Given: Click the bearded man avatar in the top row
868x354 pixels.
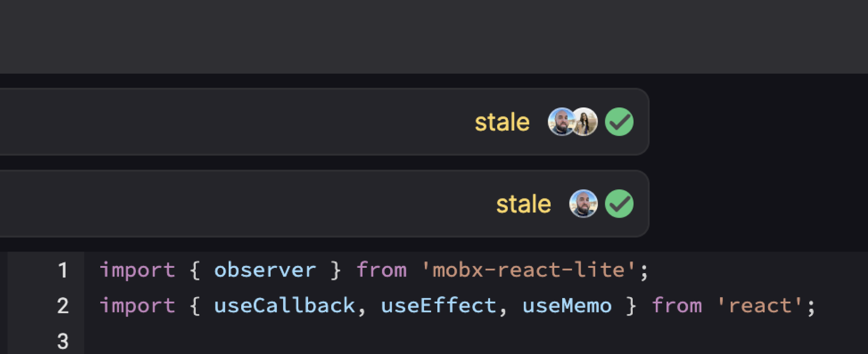Looking at the screenshot, I should (560, 122).
